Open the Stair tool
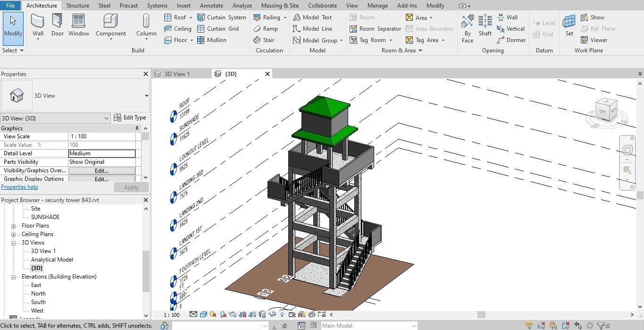The width and height of the screenshot is (644, 330). [x=269, y=40]
